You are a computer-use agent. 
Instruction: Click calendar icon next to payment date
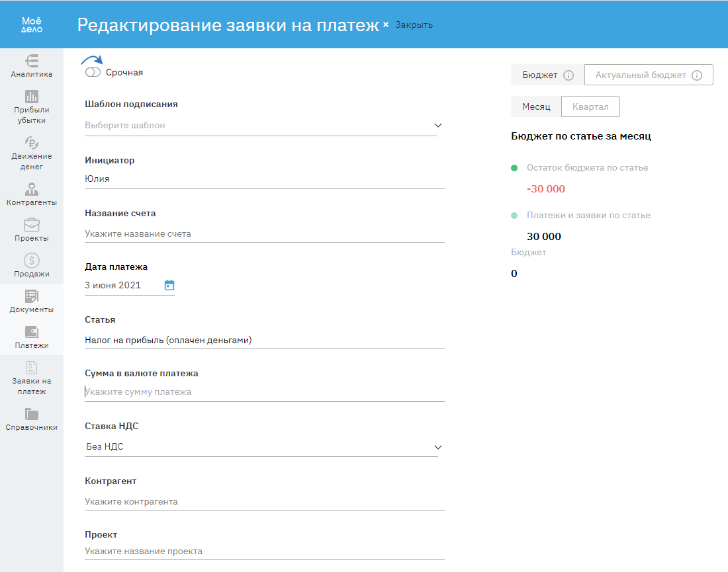[169, 286]
